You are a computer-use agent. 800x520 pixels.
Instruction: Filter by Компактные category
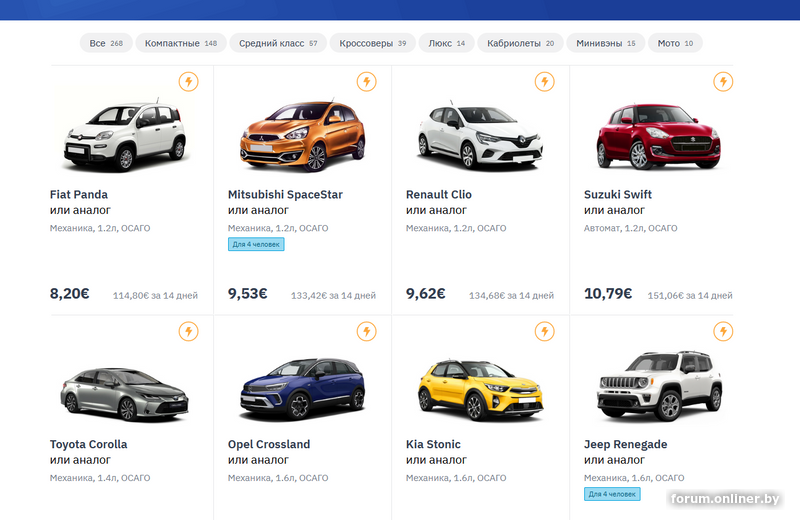coord(181,43)
